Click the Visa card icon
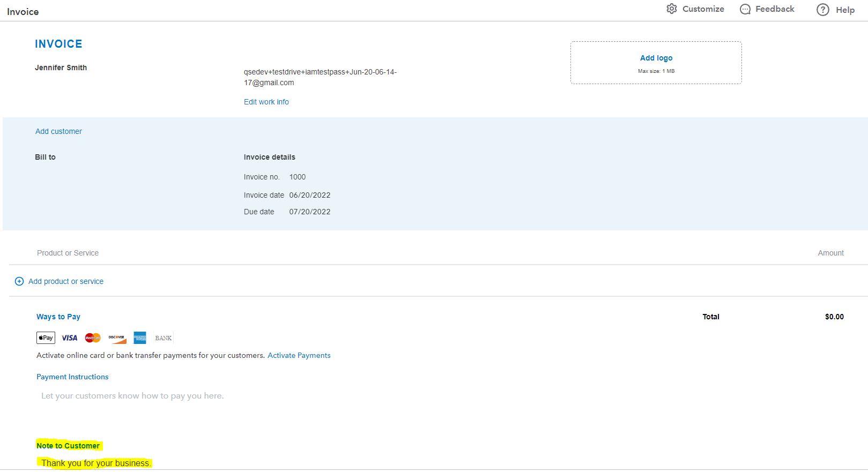868x472 pixels. pyautogui.click(x=69, y=338)
